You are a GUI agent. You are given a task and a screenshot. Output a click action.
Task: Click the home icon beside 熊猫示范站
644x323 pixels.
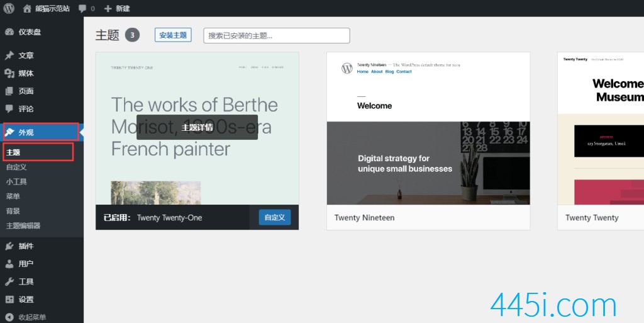27,9
